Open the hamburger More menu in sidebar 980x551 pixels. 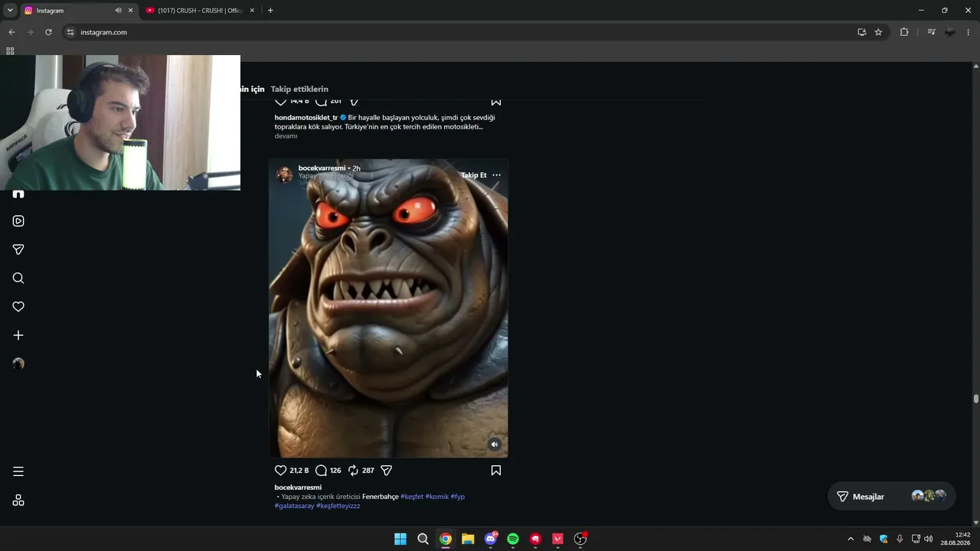[x=18, y=471]
